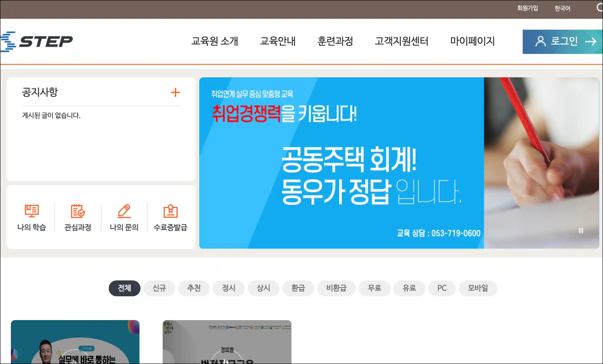Select the 추천 filter tab
This screenshot has width=603, height=364.
click(194, 288)
